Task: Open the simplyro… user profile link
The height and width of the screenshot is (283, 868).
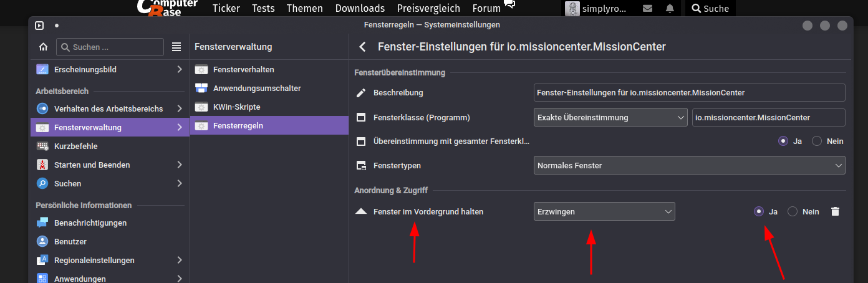Action: (x=596, y=8)
